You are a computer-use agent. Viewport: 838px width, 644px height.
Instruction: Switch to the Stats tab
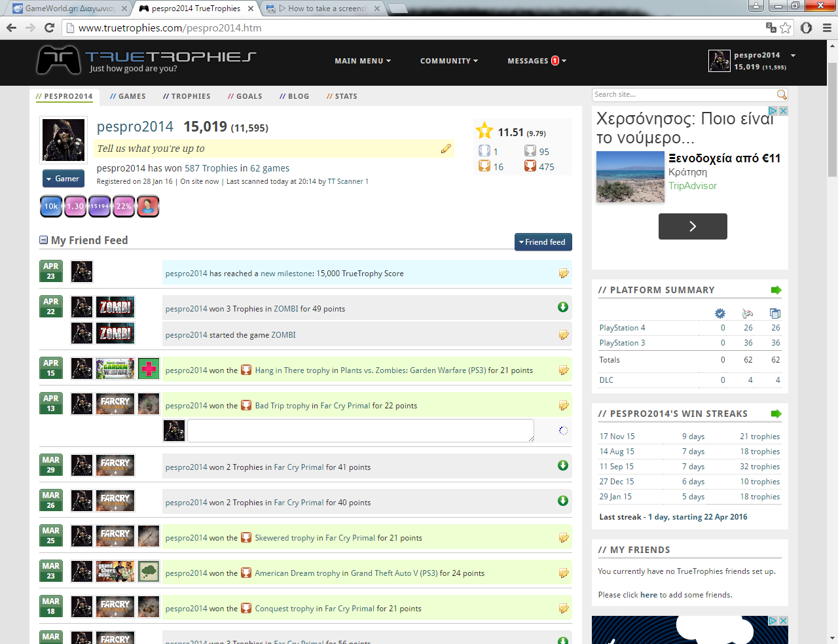coord(342,96)
